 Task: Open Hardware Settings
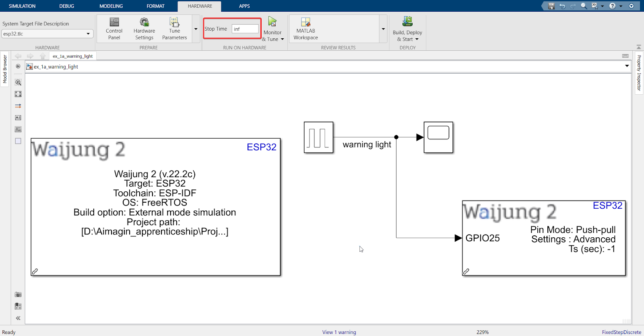[144, 29]
